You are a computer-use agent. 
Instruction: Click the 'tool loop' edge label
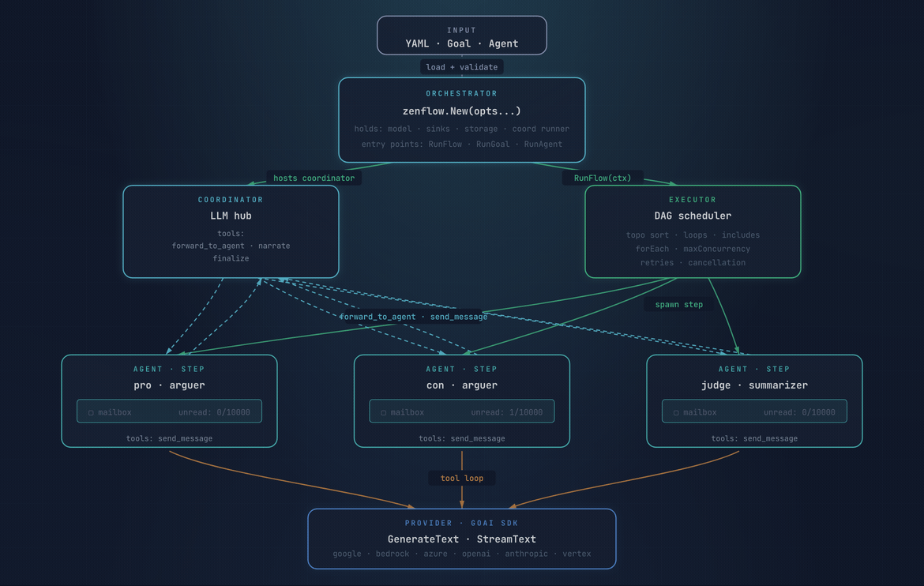tap(462, 478)
